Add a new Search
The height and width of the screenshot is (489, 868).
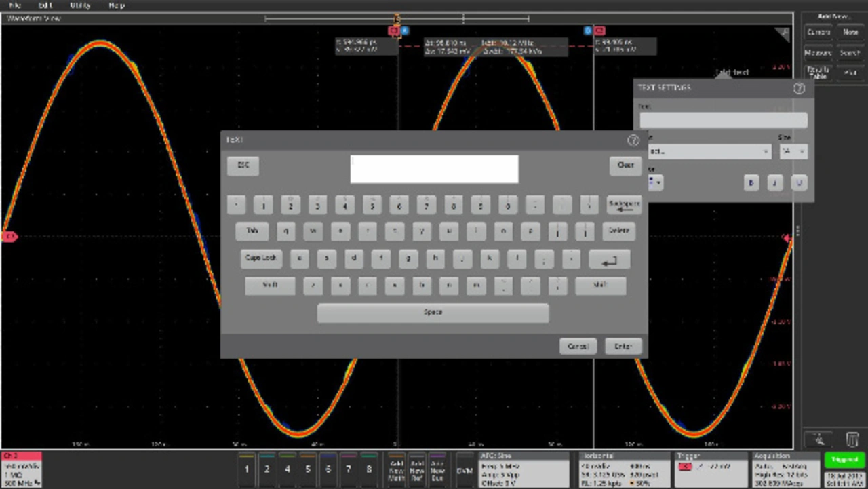pyautogui.click(x=850, y=53)
